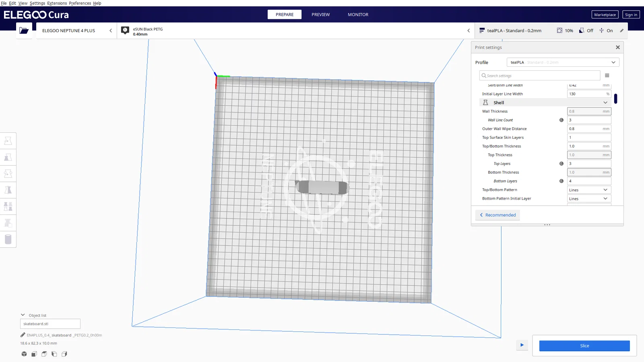This screenshot has width=644, height=362.
Task: Switch to the front view cube
Action: click(34, 354)
